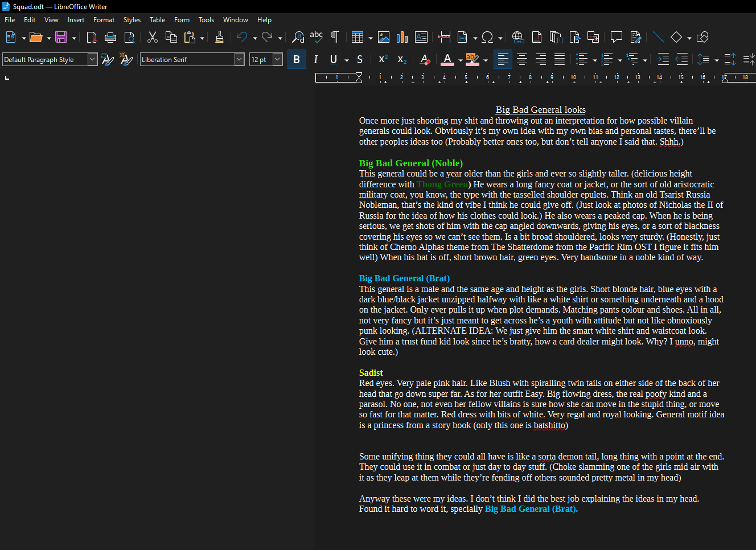This screenshot has height=550, width=756.
Task: Open the highlighting color dropdown arrow
Action: coord(486,60)
